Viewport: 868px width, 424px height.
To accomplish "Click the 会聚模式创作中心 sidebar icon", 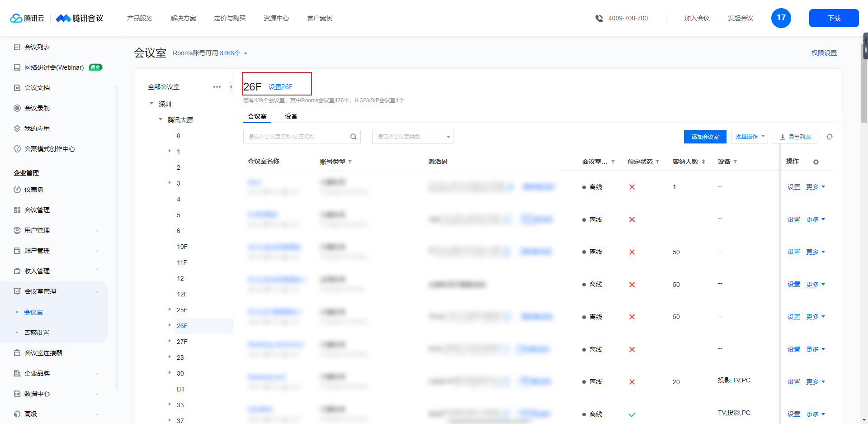I will tap(17, 149).
